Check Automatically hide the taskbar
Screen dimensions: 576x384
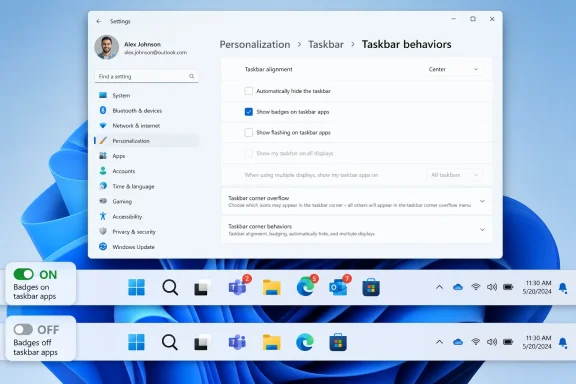coord(249,91)
